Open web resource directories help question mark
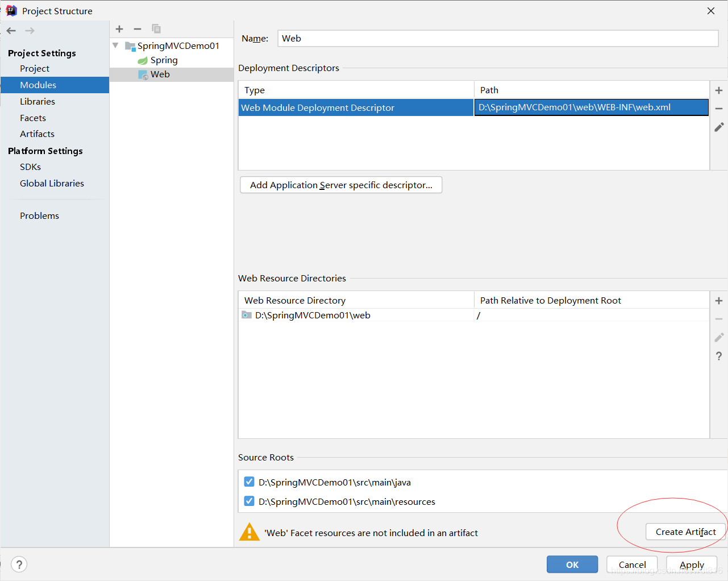The height and width of the screenshot is (581, 728). [719, 356]
